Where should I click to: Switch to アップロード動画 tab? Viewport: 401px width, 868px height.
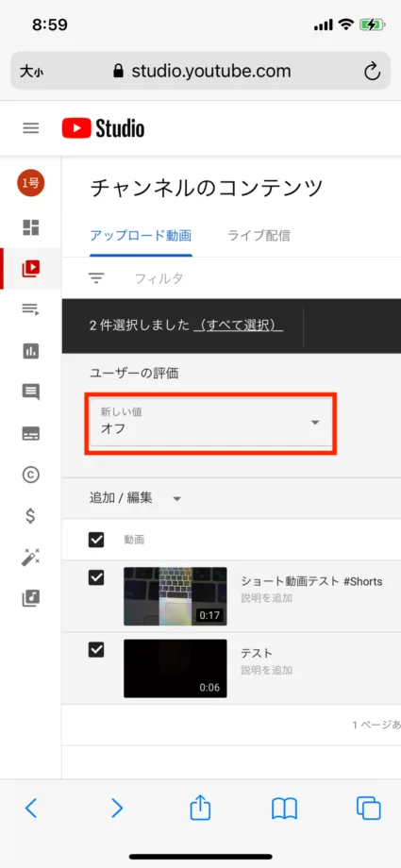(141, 236)
